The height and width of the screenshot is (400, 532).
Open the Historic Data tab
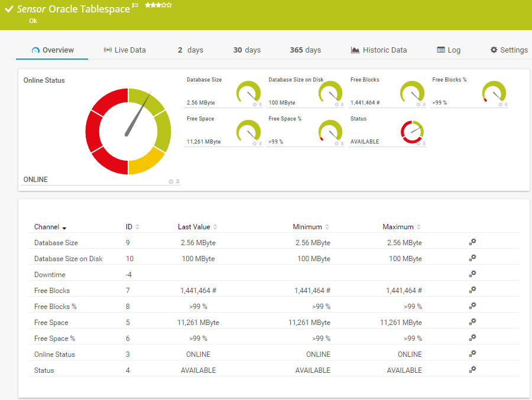(x=379, y=50)
